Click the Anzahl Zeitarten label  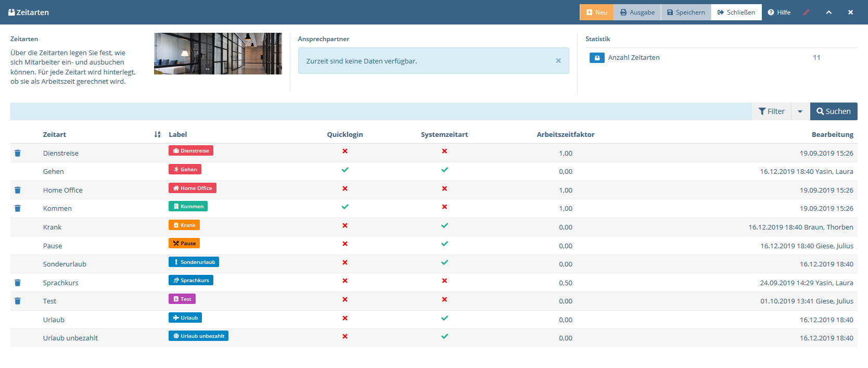[x=634, y=57]
